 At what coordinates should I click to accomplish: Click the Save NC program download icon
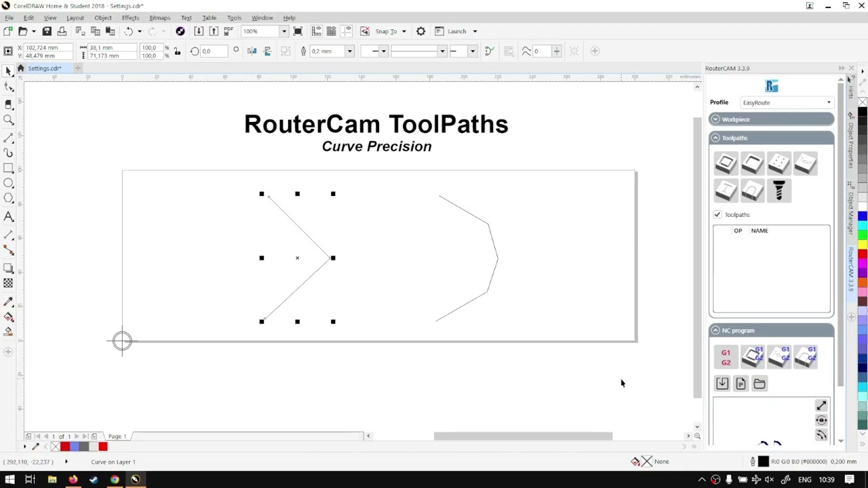point(722,384)
